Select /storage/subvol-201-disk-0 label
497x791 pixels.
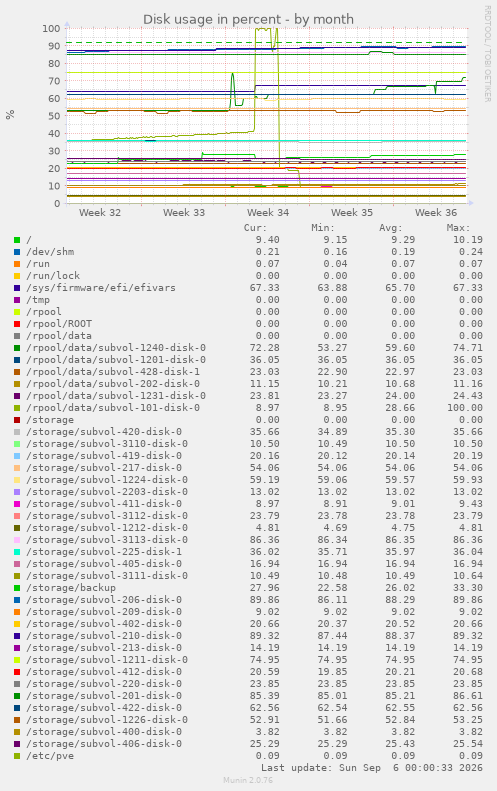[104, 696]
